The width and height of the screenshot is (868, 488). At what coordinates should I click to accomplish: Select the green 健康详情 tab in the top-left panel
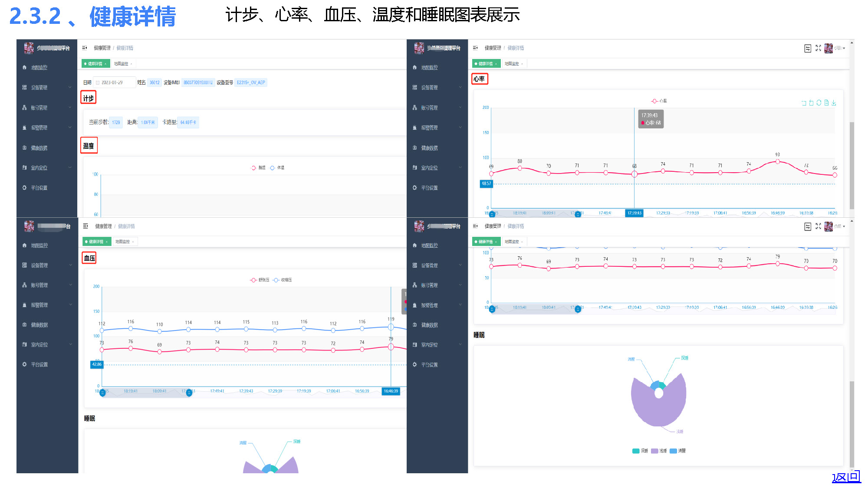[x=95, y=64]
